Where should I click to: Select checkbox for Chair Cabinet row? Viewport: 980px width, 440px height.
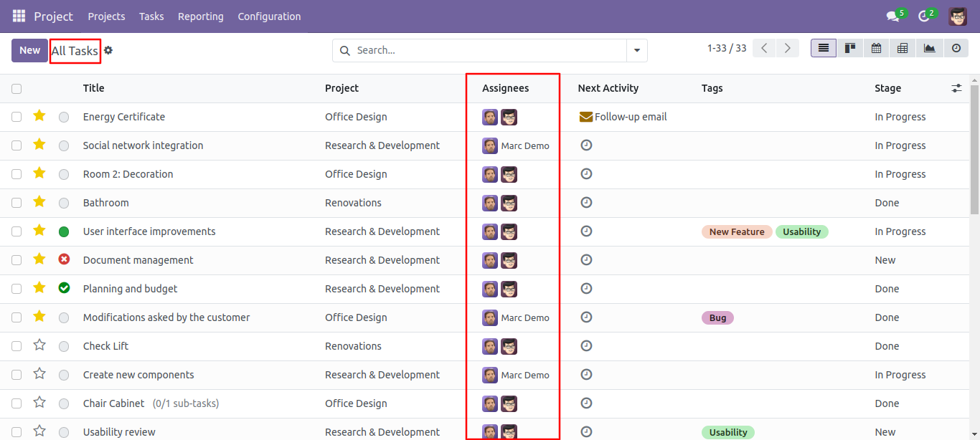[x=17, y=403]
